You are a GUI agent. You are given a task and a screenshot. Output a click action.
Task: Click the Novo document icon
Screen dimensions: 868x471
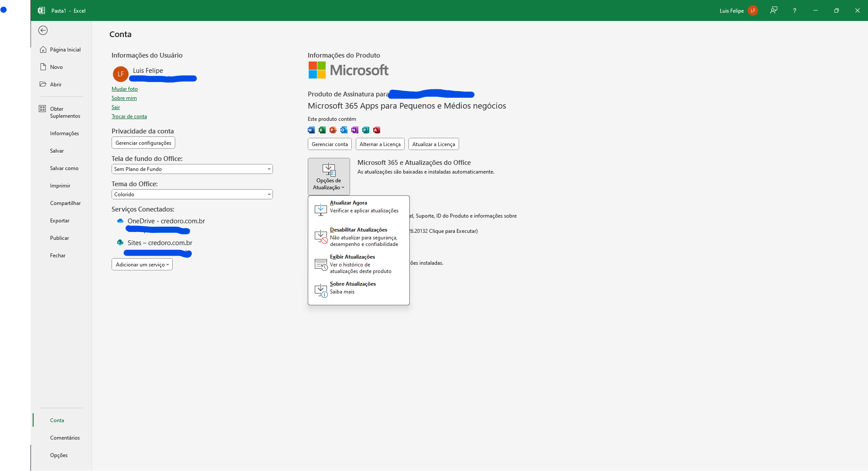[43, 67]
